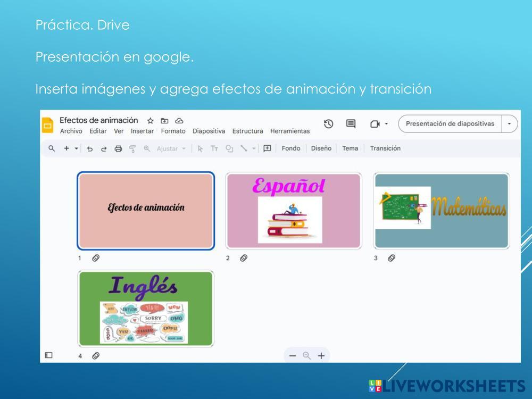Click the move to folder icon
This screenshot has height=399, width=532.
pyautogui.click(x=164, y=121)
